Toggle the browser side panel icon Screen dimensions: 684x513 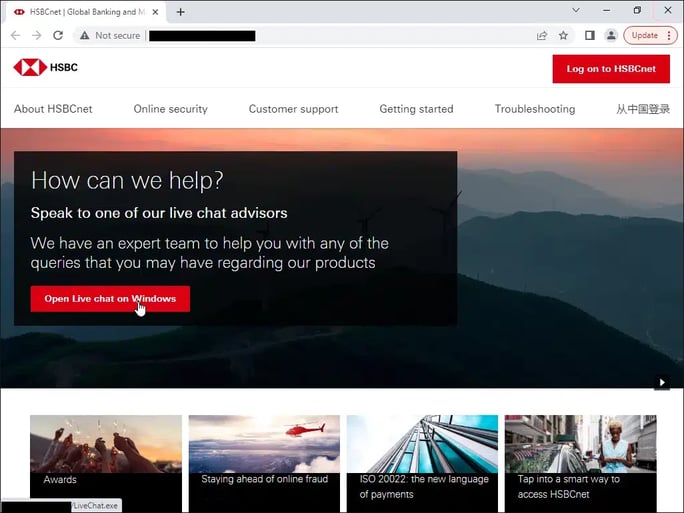point(589,35)
